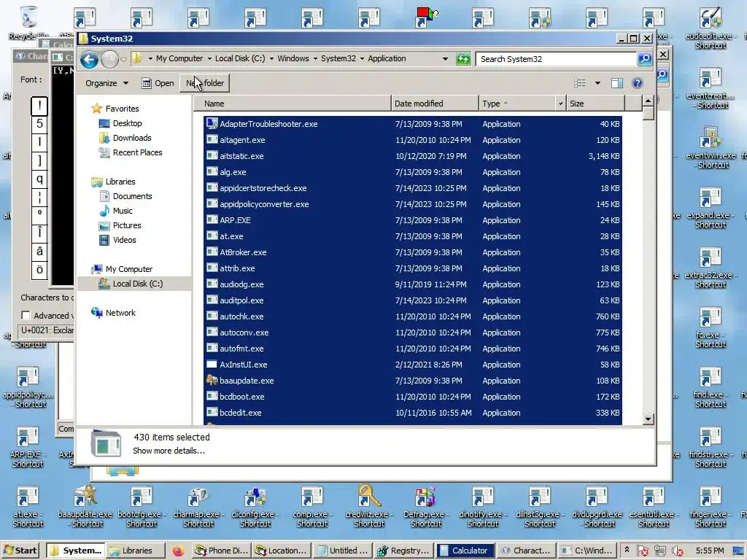This screenshot has height=560, width=747.
Task: Show hidden tray icons arrow
Action: [627, 550]
